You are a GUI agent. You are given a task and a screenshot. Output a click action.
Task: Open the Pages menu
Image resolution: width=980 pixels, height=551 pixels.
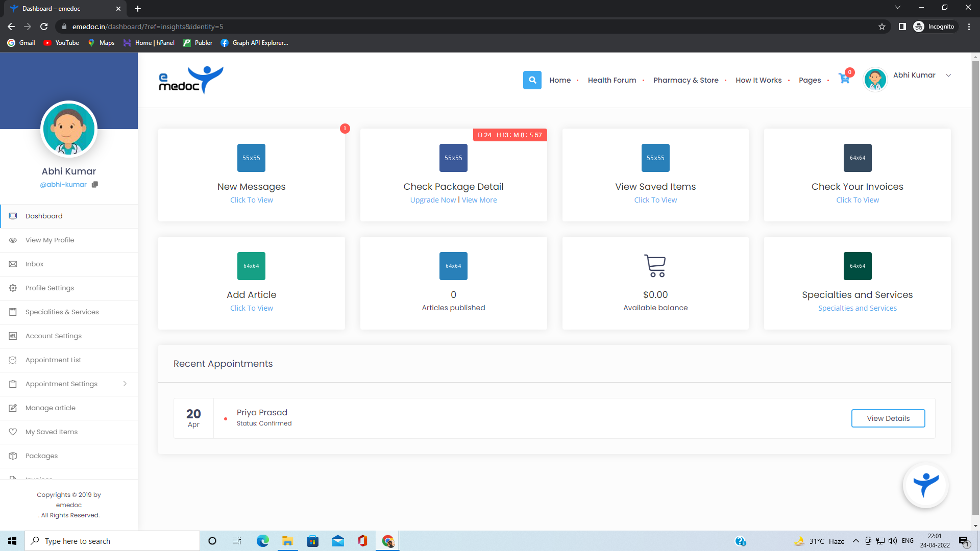click(810, 80)
